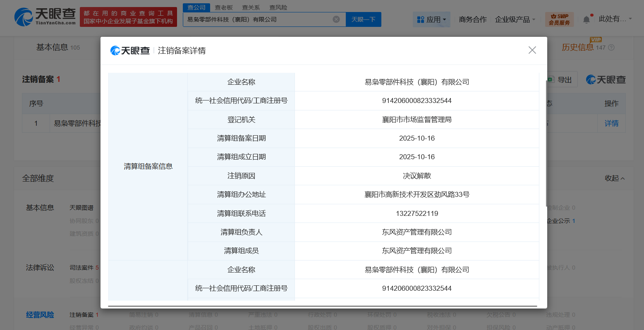Click the Tianyancha watermark logo beside 导出
Viewport: 644px width, 330px height.
[x=605, y=79]
